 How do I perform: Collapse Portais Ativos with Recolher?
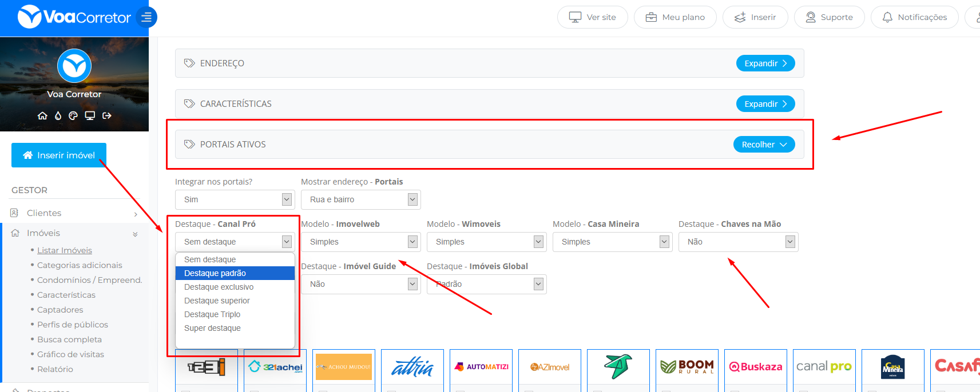[764, 145]
